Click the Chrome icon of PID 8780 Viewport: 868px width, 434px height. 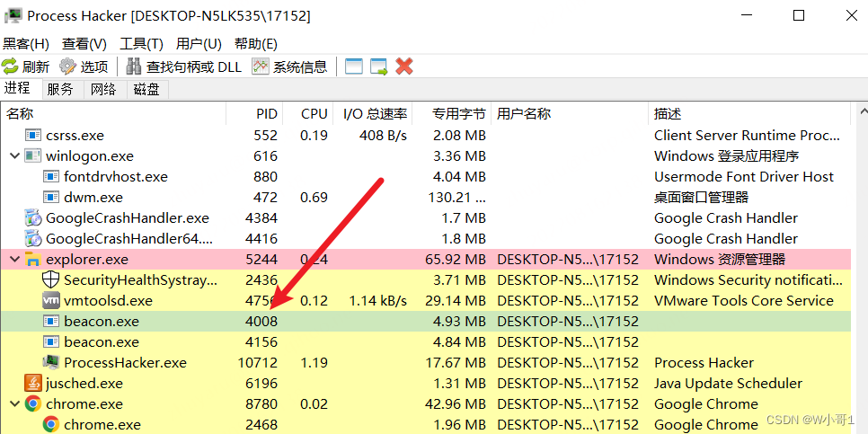33,404
